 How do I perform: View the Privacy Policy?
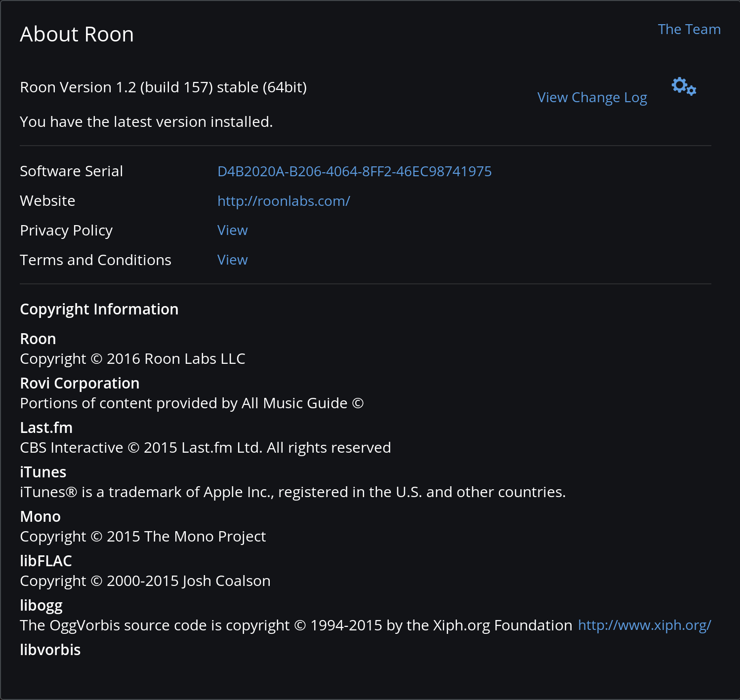tap(232, 230)
